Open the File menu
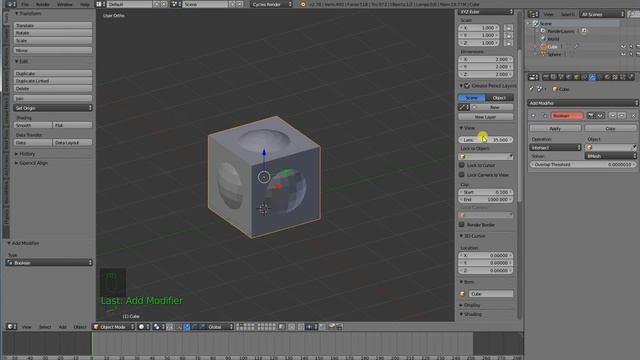 coord(25,4)
